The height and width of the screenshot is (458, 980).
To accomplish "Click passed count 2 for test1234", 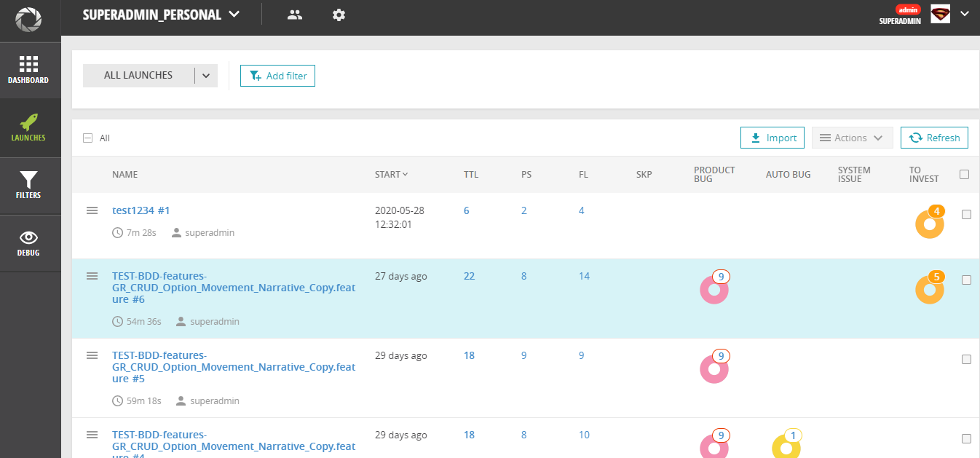I will (x=524, y=210).
